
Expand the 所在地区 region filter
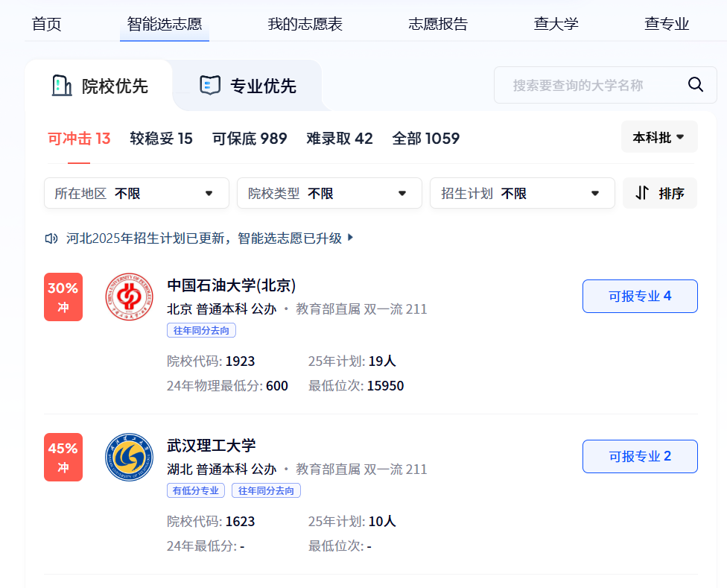click(x=136, y=193)
